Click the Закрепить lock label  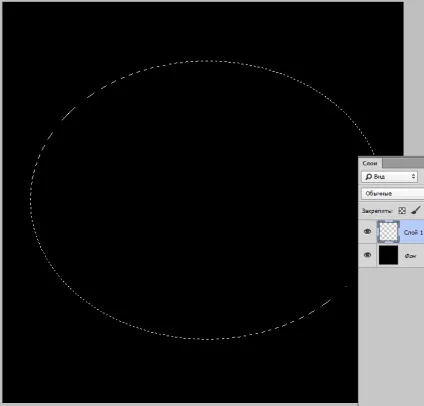(x=378, y=211)
